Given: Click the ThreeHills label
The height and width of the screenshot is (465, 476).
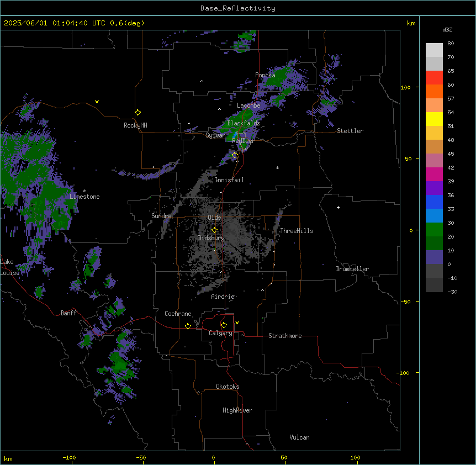Looking at the screenshot, I should click(x=297, y=231).
